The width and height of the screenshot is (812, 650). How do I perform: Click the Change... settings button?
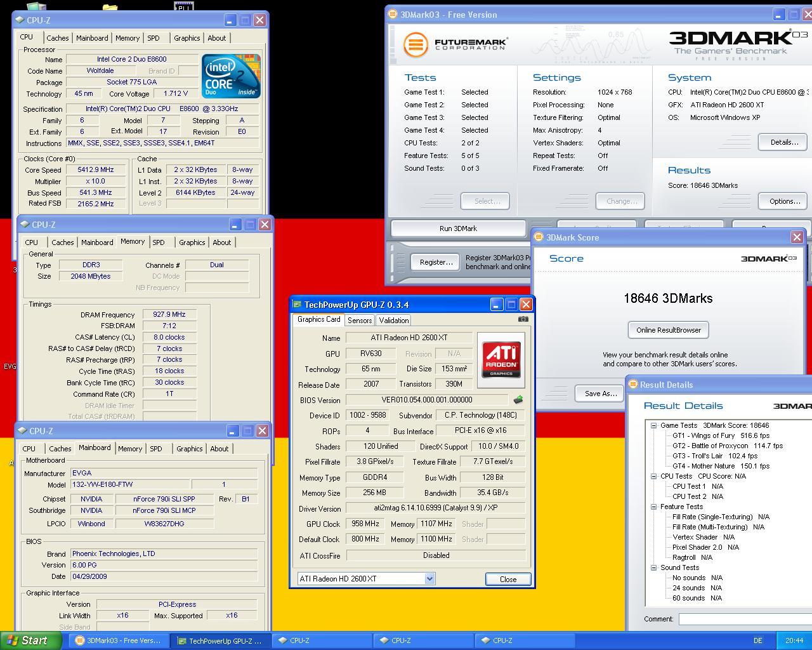point(621,201)
